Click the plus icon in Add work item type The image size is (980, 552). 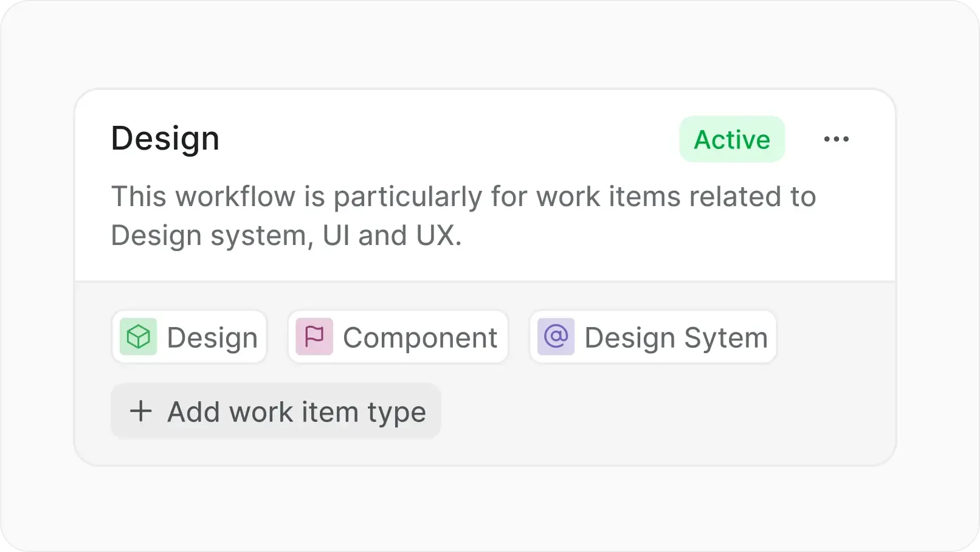tap(141, 411)
